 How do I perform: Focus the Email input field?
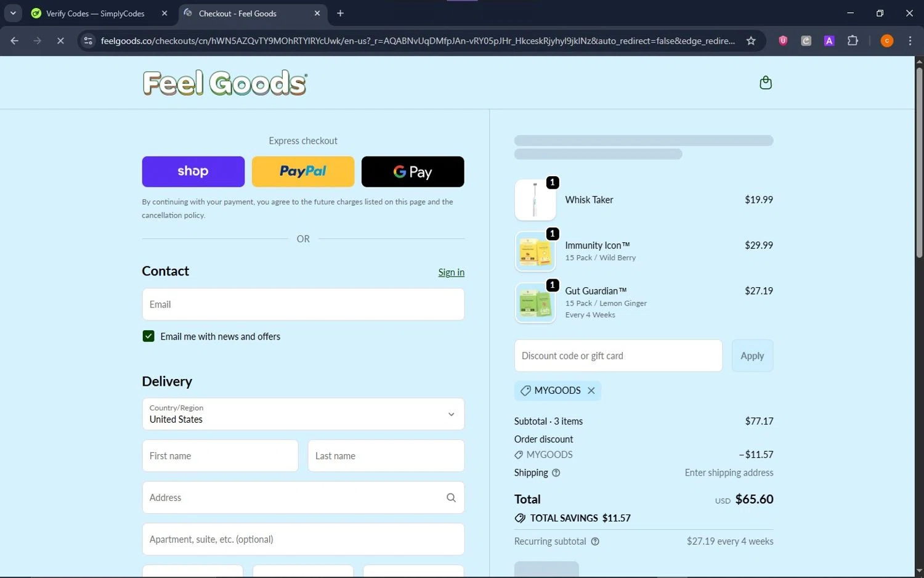(x=303, y=304)
